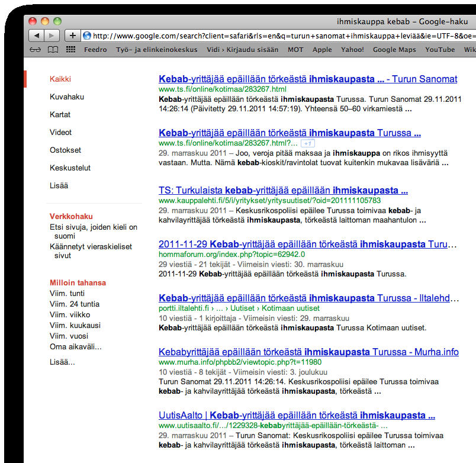Viewport: 476px width, 463px height.
Task: Expand Lisää... below the time filters
Action: [x=62, y=362]
